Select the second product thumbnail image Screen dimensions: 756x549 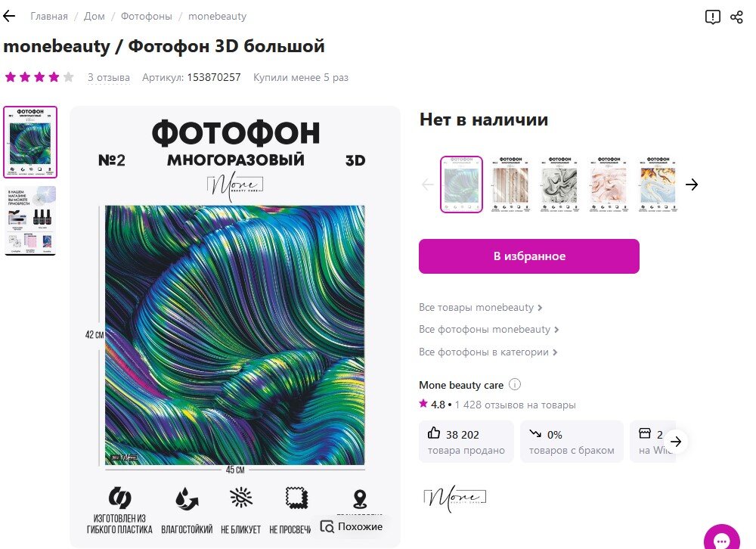coord(30,221)
